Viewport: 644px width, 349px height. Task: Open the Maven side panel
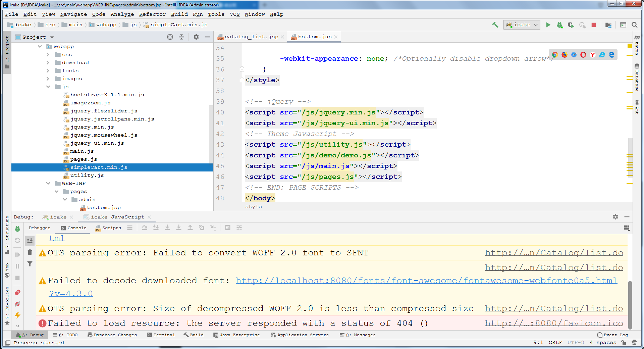click(x=637, y=45)
